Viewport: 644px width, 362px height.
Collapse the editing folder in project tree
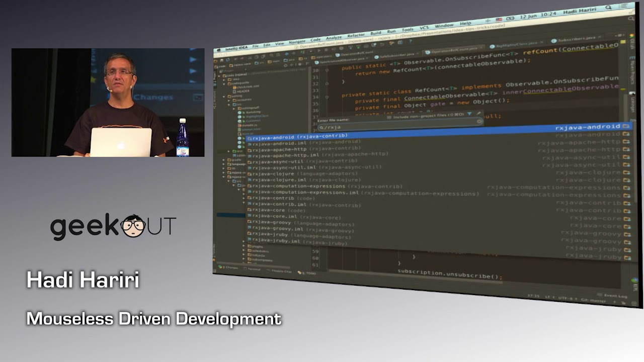225,96
